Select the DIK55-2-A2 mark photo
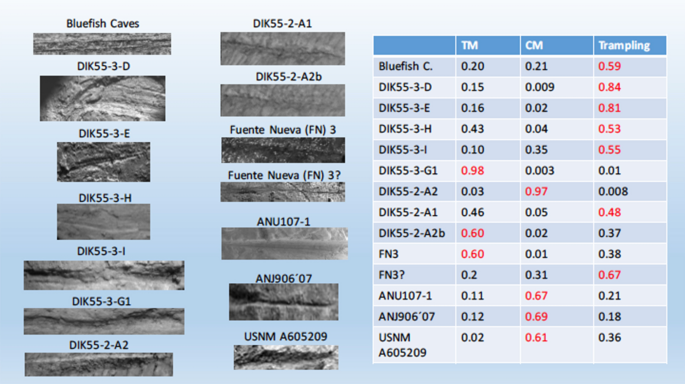 tap(99, 364)
